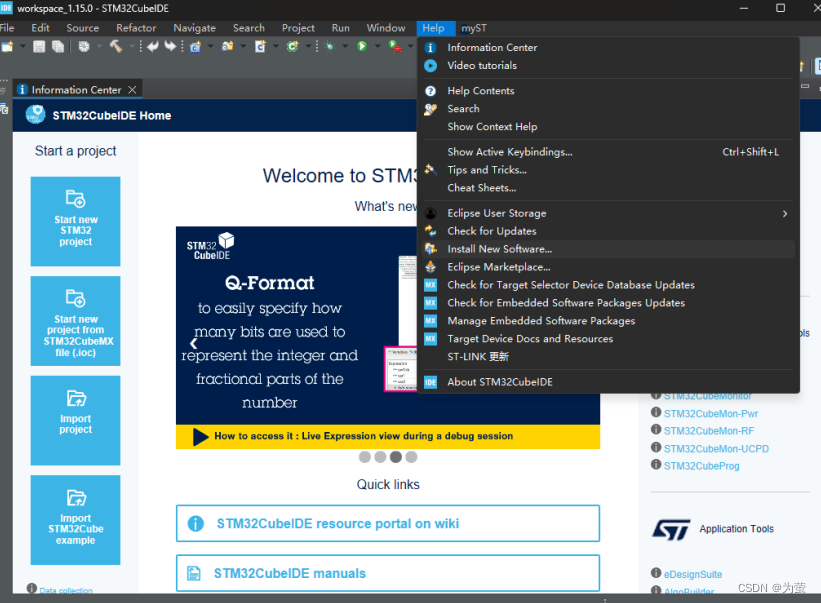This screenshot has height=603, width=821.
Task: Close the Information Center tab
Action: click(x=132, y=90)
